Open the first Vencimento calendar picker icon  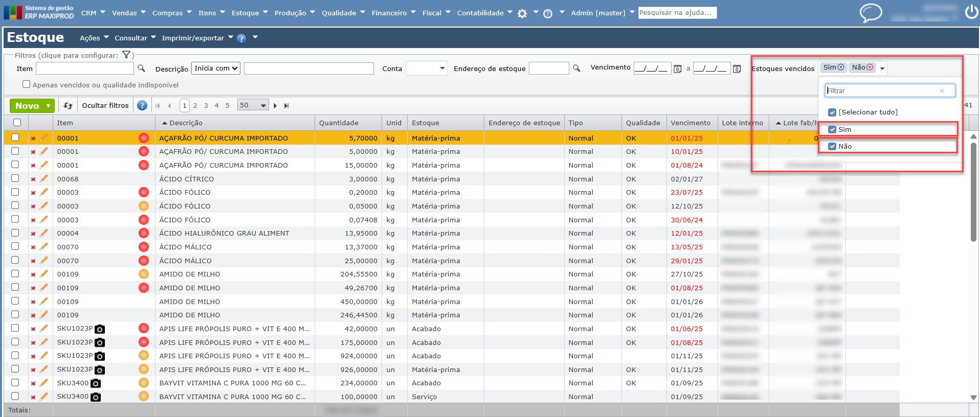point(678,69)
